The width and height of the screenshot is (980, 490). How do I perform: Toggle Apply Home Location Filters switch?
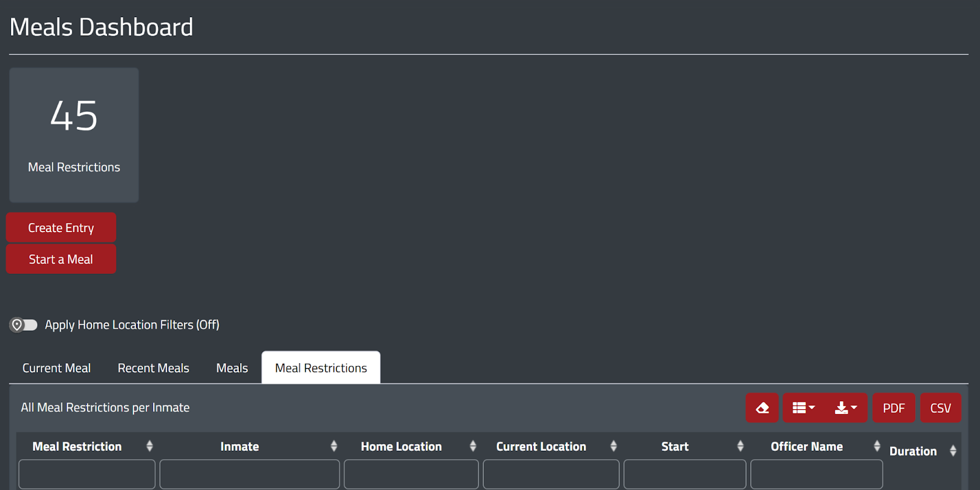pyautogui.click(x=24, y=325)
